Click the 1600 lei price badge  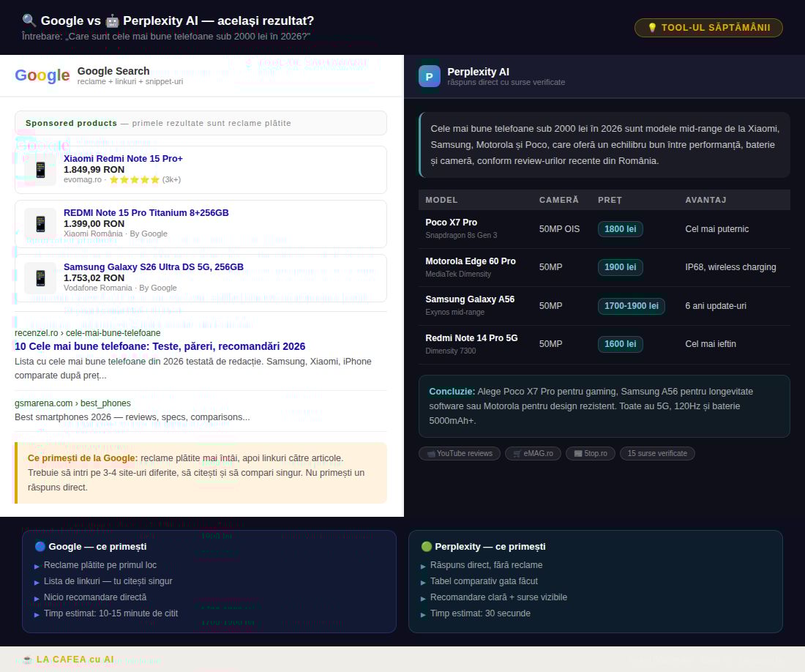pos(620,344)
